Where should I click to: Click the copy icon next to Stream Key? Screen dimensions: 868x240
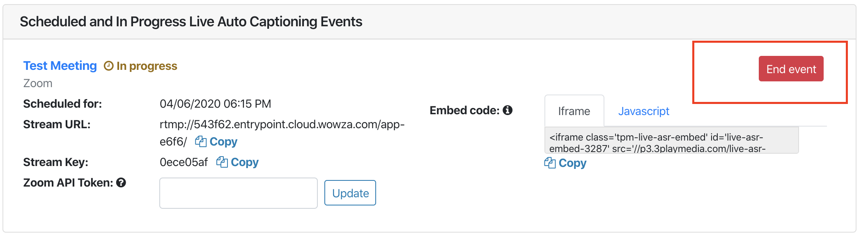(x=222, y=162)
